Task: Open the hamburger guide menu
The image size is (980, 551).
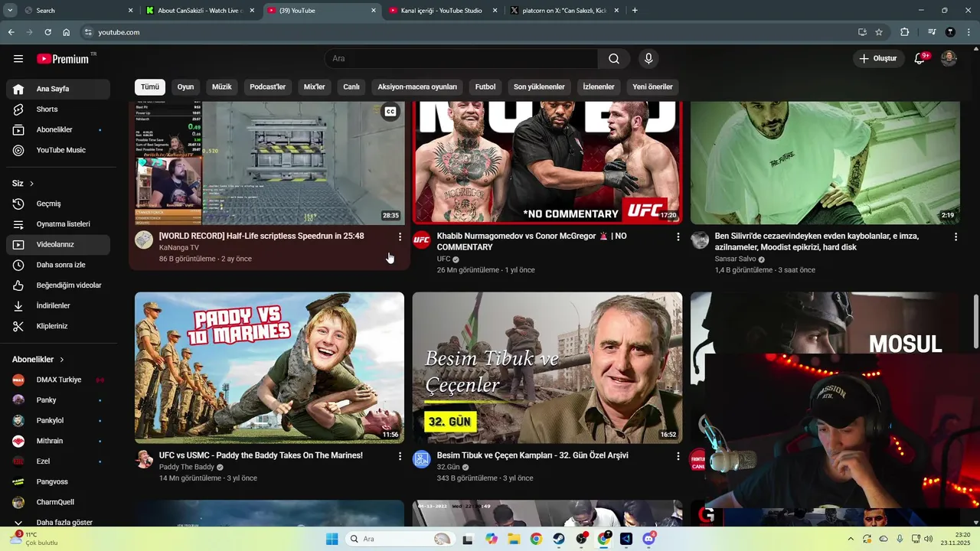Action: 18,59
